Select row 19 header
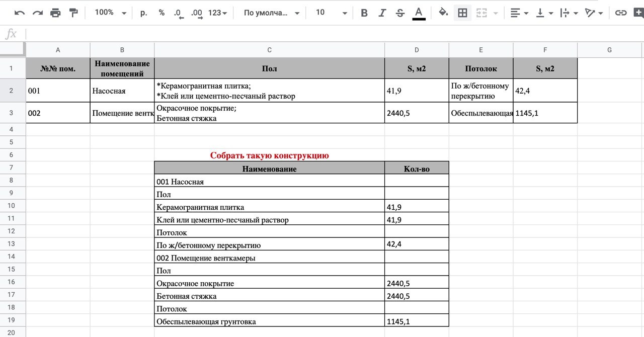 click(x=13, y=320)
